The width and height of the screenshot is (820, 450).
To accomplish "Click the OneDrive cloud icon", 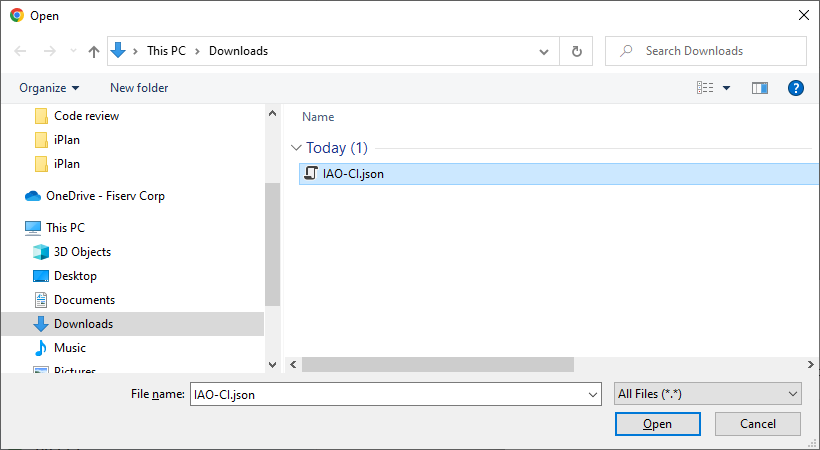I will pyautogui.click(x=33, y=196).
